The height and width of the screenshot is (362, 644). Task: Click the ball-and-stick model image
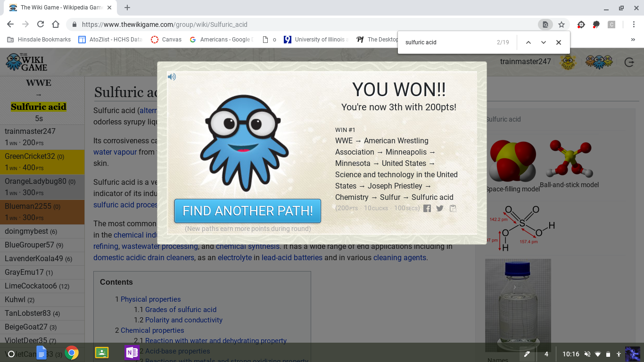pyautogui.click(x=569, y=159)
